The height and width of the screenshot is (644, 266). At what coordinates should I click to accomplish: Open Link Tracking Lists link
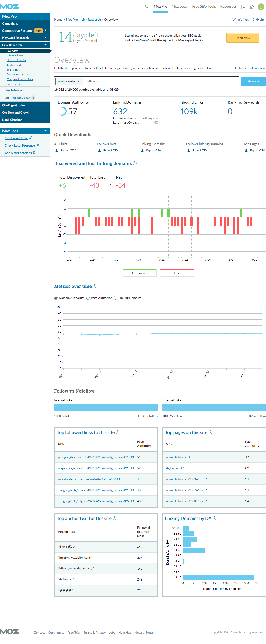(x=17, y=98)
